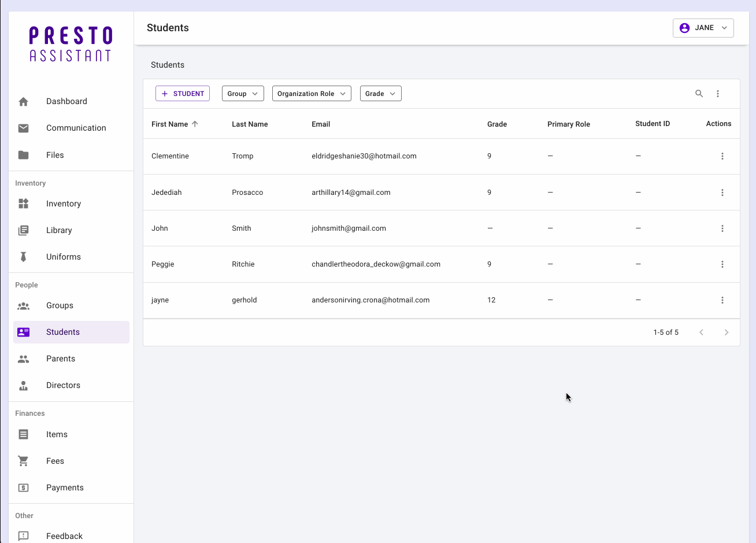The width and height of the screenshot is (756, 543).
Task: Click the Uniforms tie icon in sidebar
Action: [24, 257]
